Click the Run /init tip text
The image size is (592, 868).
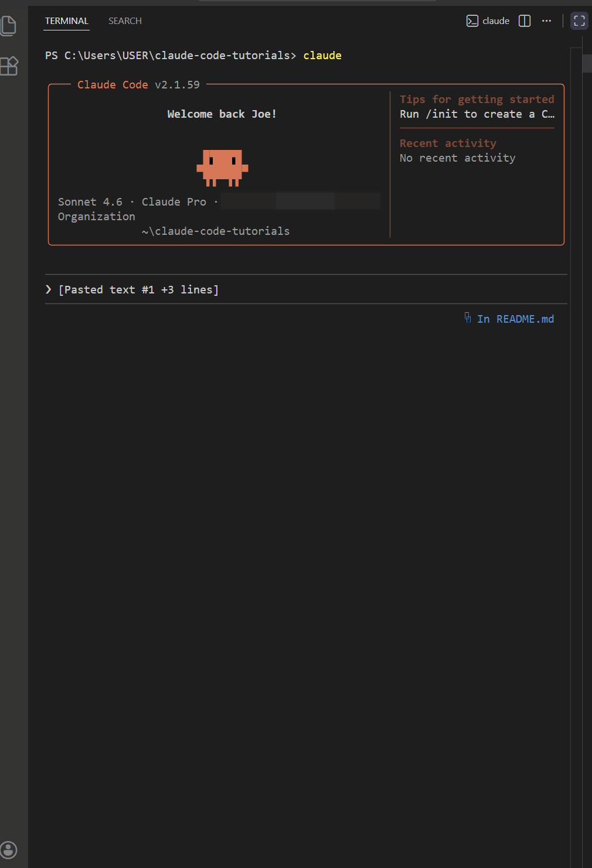477,114
